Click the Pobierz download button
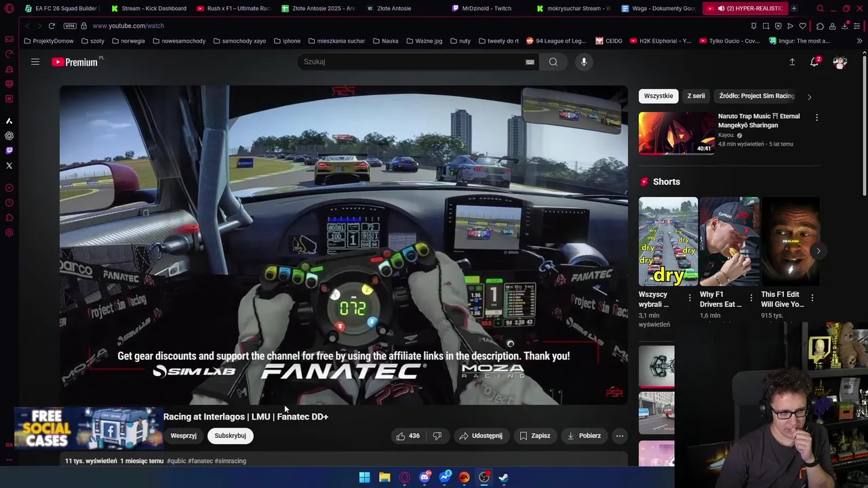The width and height of the screenshot is (868, 488). coord(584,436)
